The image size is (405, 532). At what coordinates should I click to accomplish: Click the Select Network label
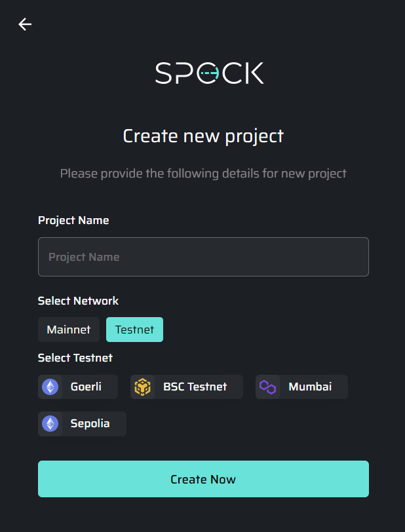pos(78,301)
